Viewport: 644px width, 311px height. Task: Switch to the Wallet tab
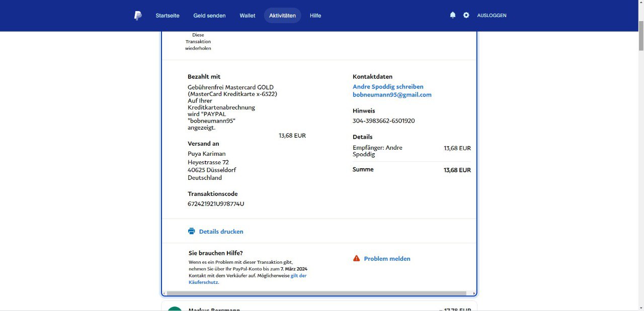click(x=248, y=16)
